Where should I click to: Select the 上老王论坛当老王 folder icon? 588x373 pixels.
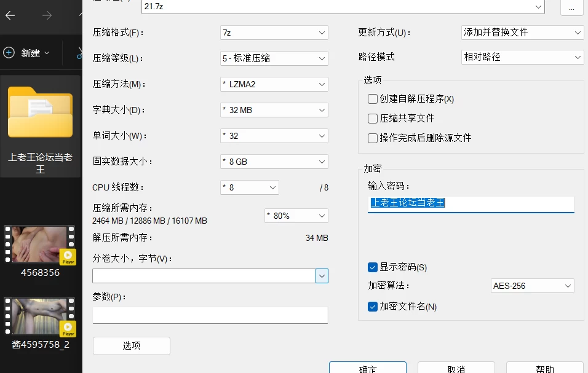point(40,112)
